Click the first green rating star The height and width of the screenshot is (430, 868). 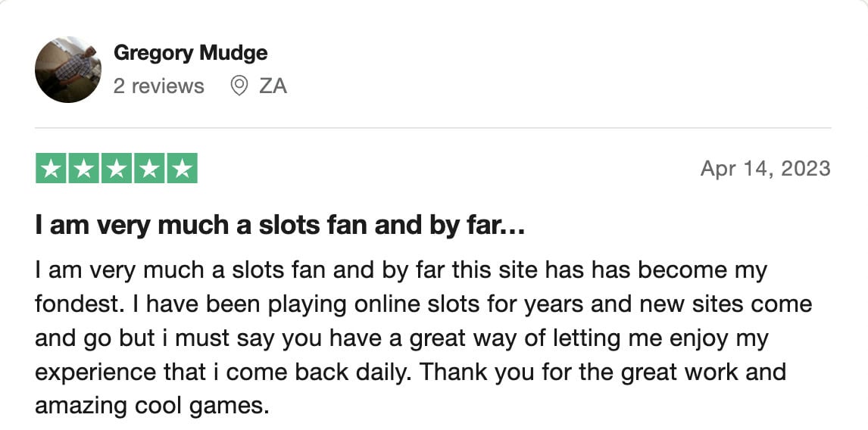tap(52, 168)
